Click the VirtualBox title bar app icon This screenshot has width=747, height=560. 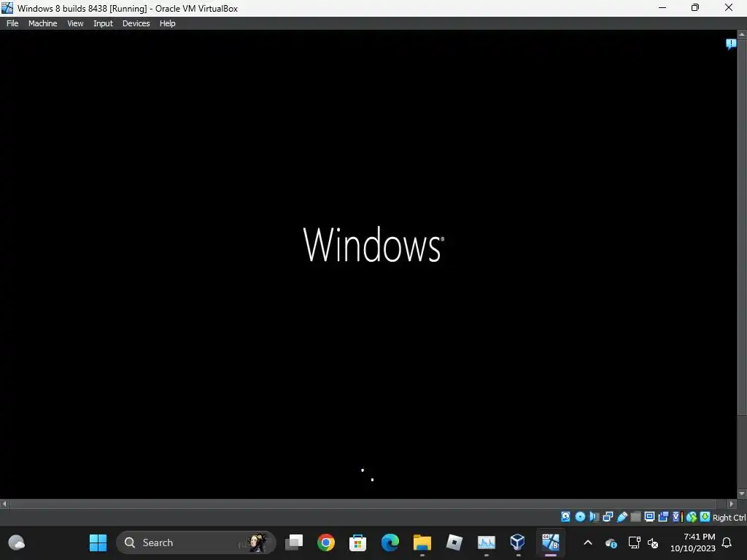[7, 8]
